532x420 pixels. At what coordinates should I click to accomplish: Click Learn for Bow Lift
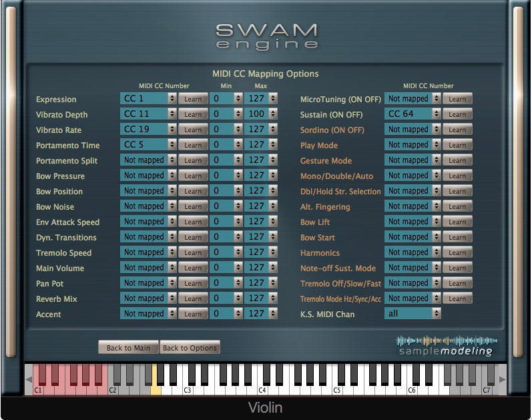[457, 222]
